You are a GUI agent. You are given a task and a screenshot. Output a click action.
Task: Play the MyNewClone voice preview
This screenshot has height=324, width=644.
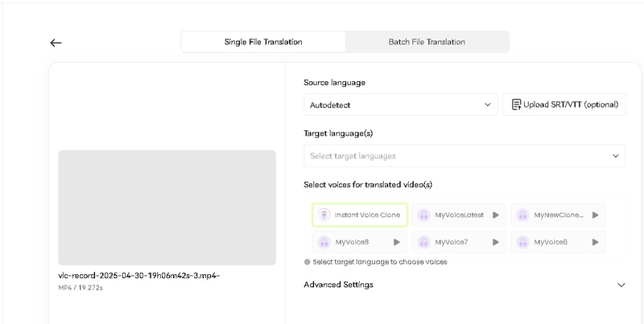tap(595, 215)
